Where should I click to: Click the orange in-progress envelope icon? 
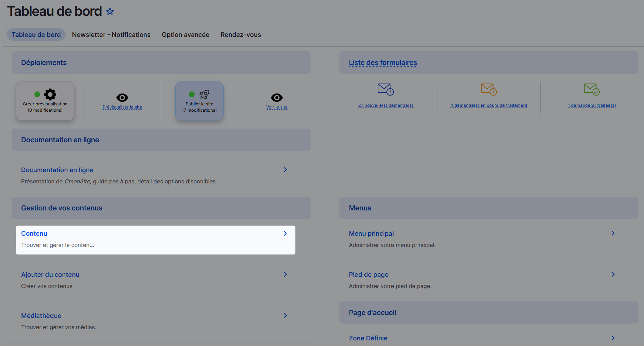(x=488, y=89)
